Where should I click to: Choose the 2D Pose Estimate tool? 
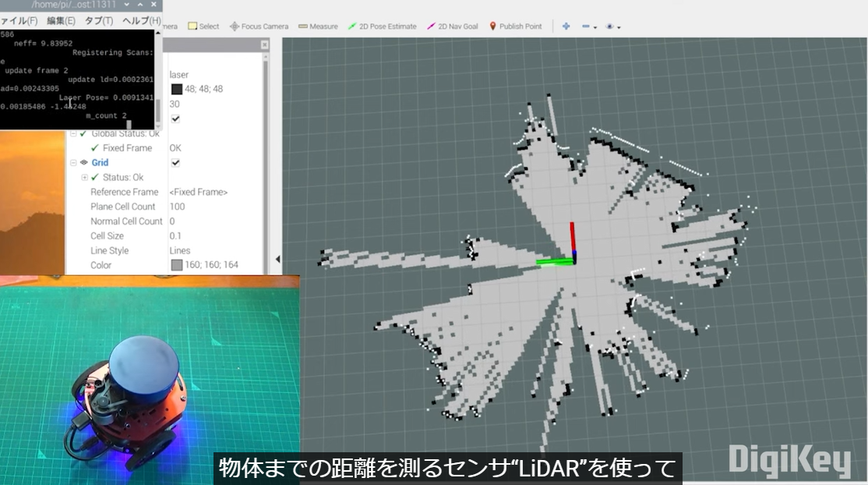point(382,27)
